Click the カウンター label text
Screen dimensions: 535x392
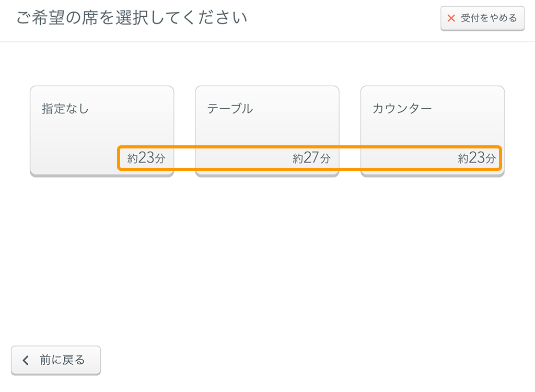[x=402, y=109]
